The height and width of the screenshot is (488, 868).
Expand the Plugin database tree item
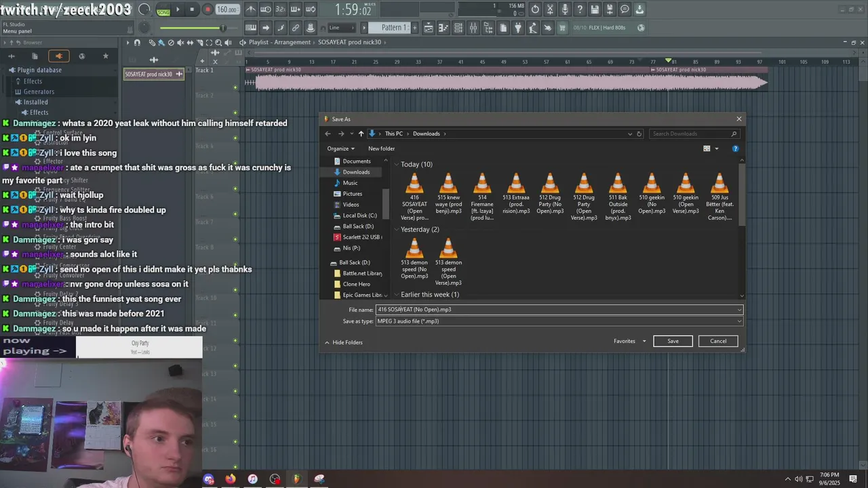[x=39, y=70]
